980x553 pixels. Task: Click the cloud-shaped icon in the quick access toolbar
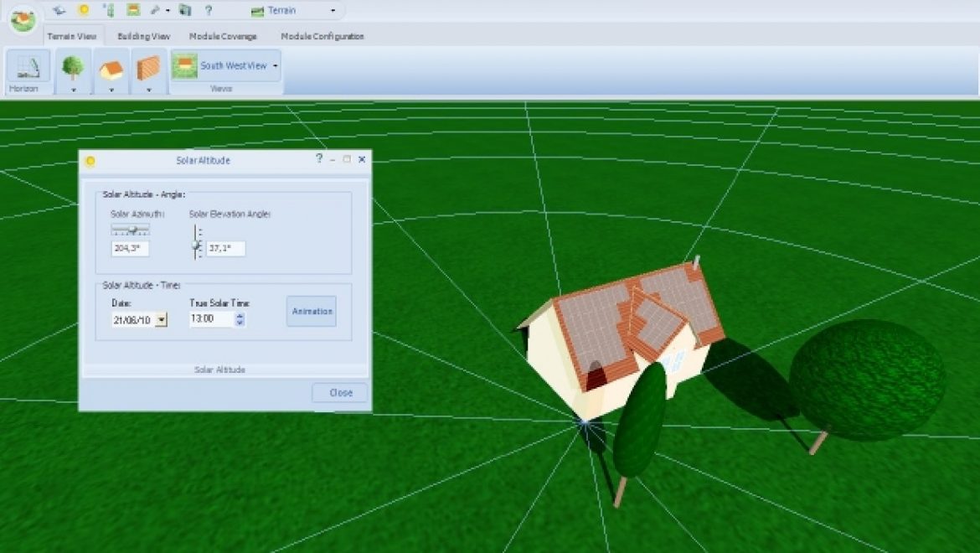click(x=59, y=10)
